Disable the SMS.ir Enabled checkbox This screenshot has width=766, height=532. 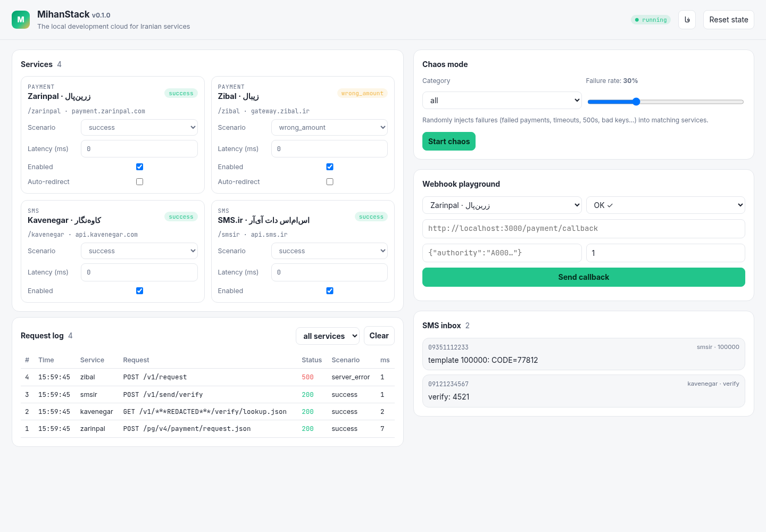tap(330, 291)
